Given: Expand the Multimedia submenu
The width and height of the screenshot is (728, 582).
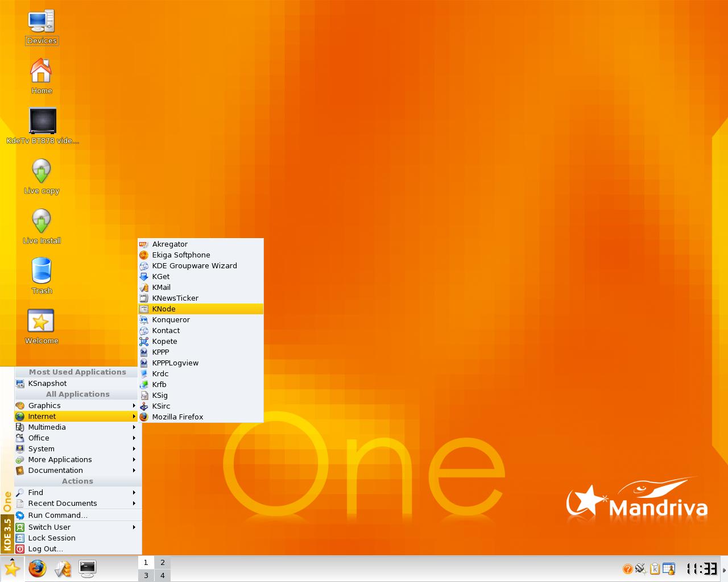Looking at the screenshot, I should click(77, 427).
